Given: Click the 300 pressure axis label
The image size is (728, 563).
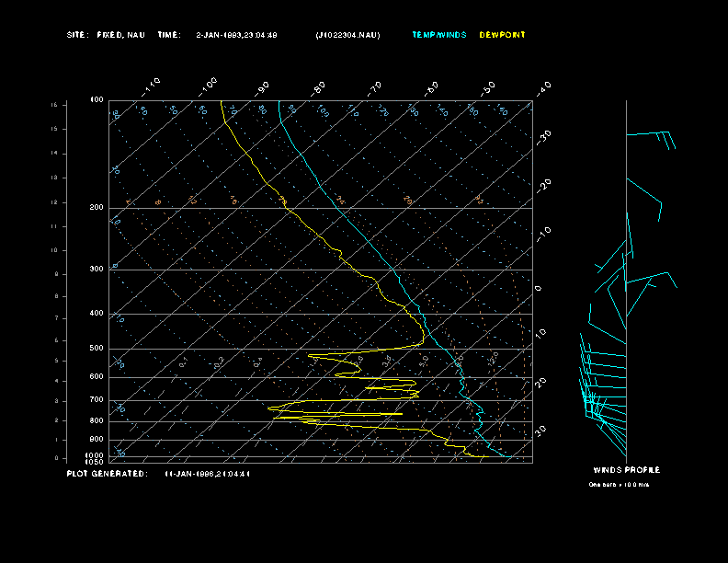Looking at the screenshot, I should tap(97, 270).
